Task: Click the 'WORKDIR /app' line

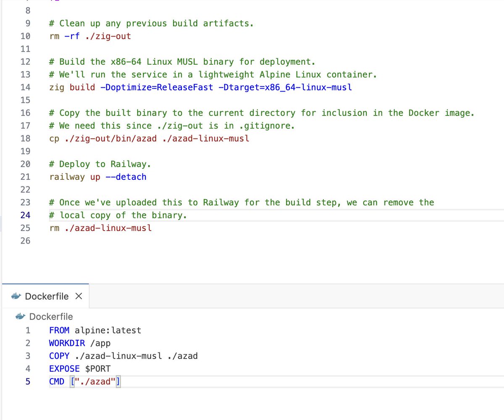Action: click(x=80, y=343)
